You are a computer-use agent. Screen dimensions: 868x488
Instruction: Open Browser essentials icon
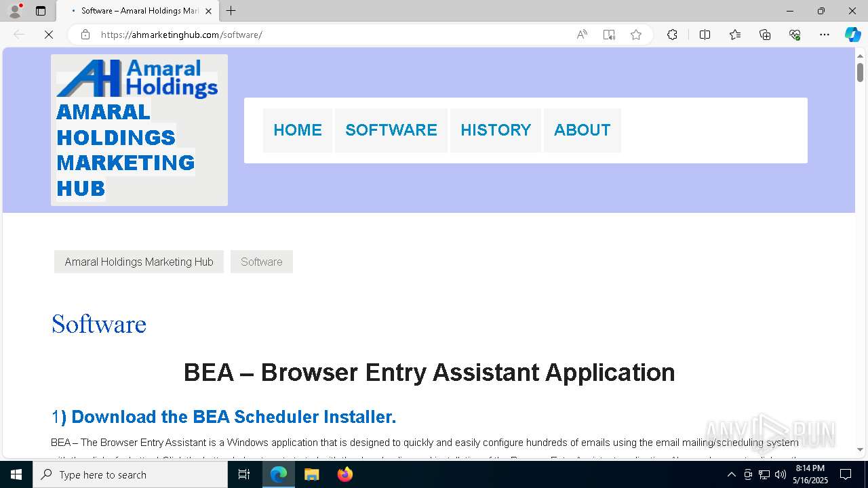[x=795, y=35]
